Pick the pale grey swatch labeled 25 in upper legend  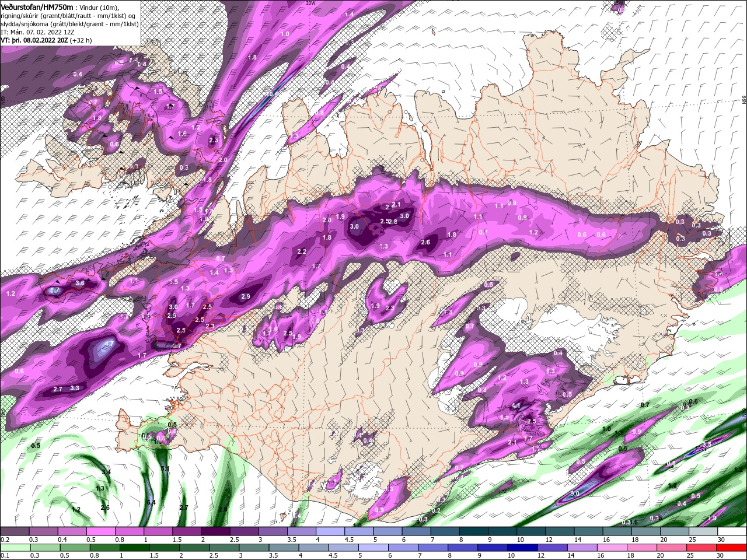click(x=703, y=531)
